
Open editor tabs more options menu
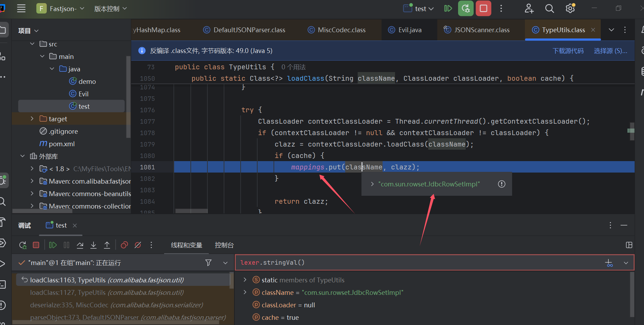coord(625,30)
